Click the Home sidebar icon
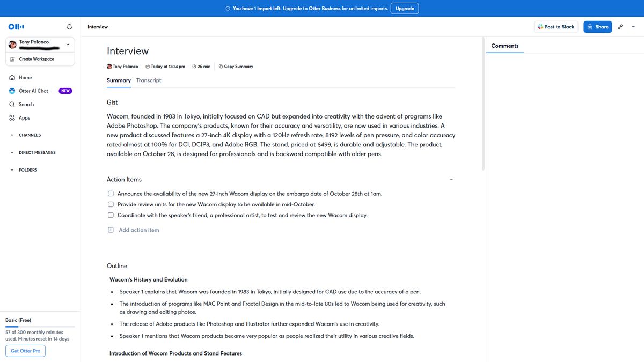The width and height of the screenshot is (644, 362). (12, 78)
